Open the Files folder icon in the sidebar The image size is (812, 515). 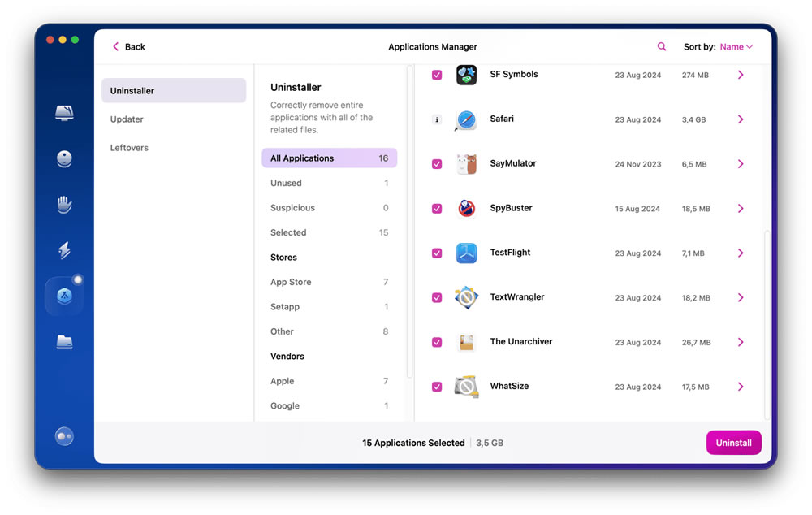pos(64,342)
